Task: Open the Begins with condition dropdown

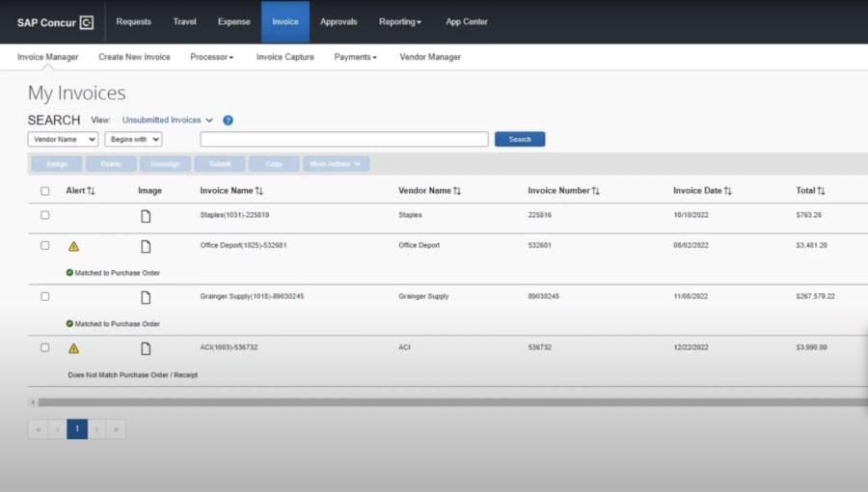Action: tap(133, 140)
